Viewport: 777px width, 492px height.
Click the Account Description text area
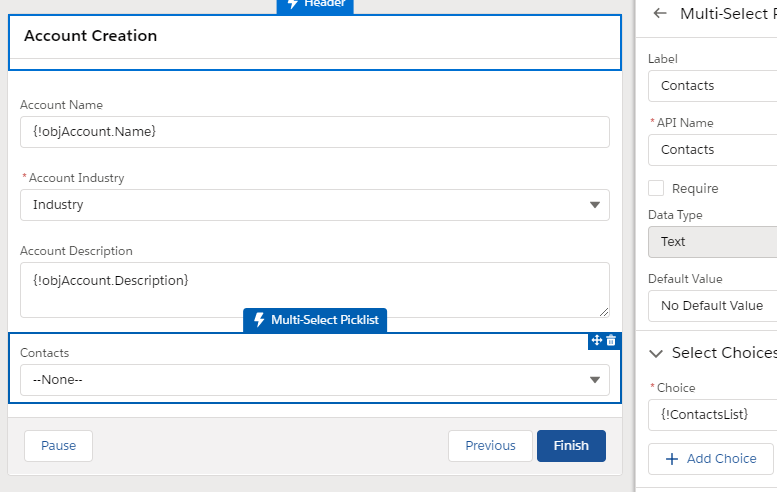click(315, 290)
